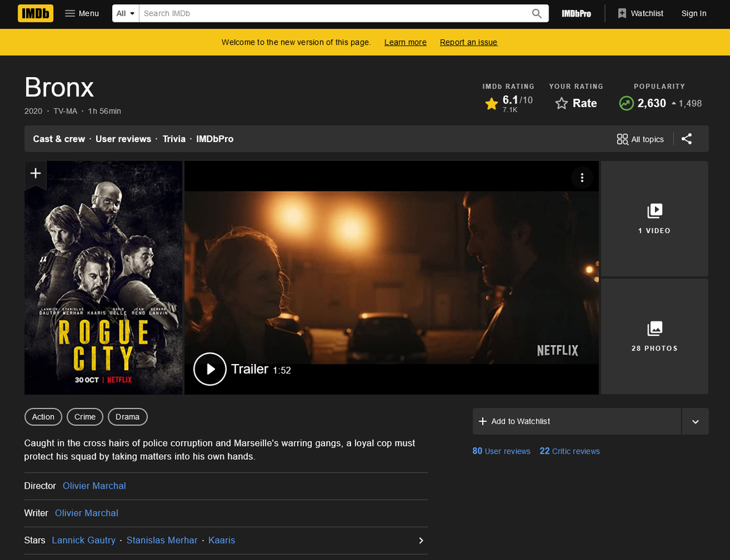Image resolution: width=730 pixels, height=560 pixels.
Task: Click the yellow IMDb rating star
Action: [x=491, y=104]
